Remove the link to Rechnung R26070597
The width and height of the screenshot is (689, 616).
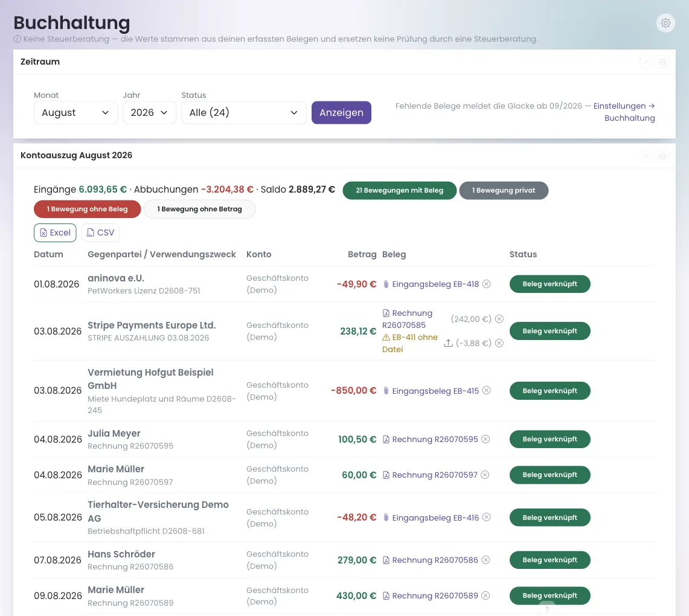485,475
